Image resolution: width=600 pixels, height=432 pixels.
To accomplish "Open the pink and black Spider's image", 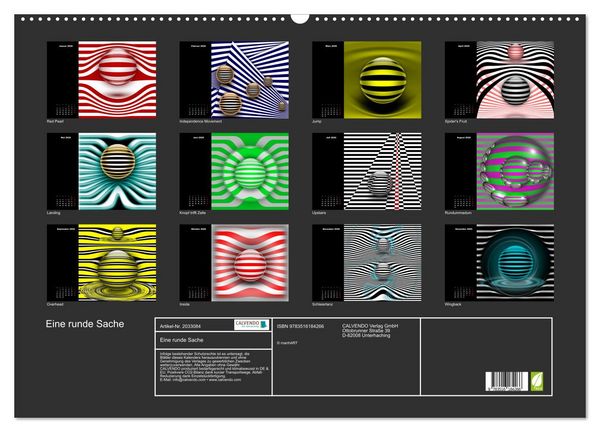I will tap(515, 80).
